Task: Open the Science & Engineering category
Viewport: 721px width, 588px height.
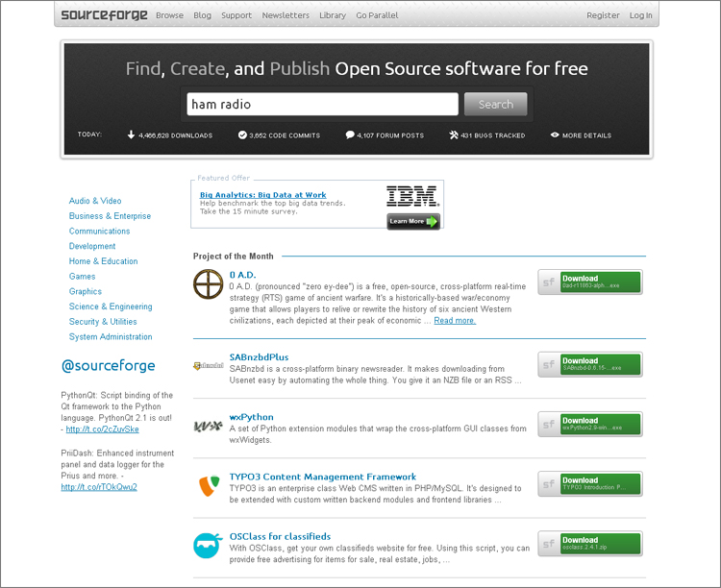Action: pos(111,306)
